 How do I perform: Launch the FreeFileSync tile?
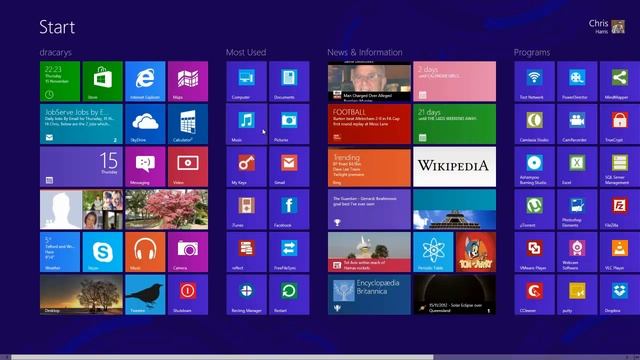289,252
